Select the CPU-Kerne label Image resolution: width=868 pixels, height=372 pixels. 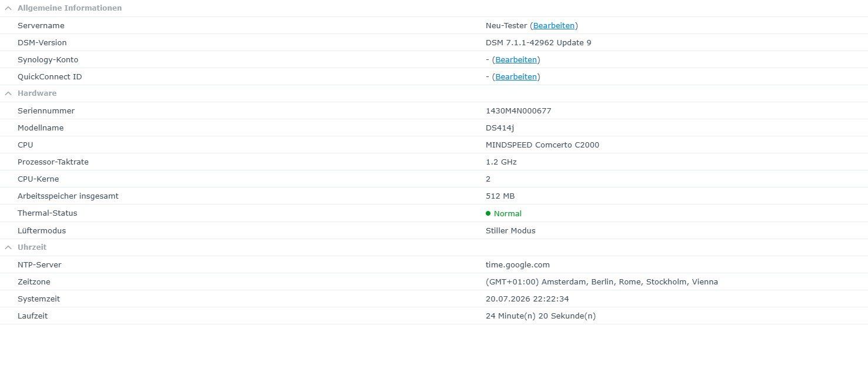[x=38, y=179]
